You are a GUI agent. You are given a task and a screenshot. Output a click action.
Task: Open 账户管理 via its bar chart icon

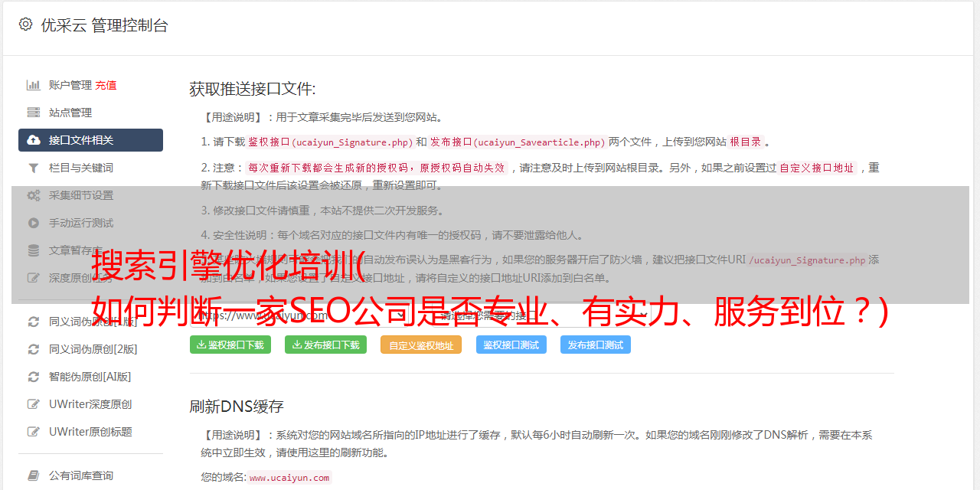(x=34, y=85)
